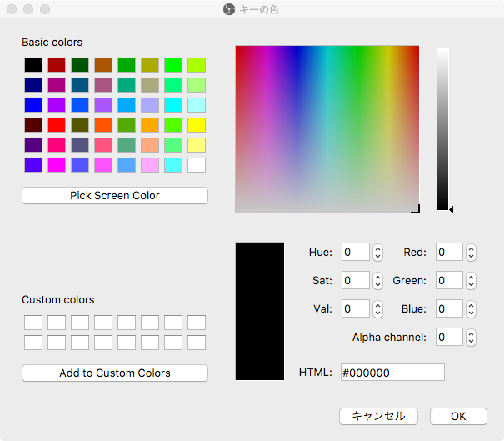Select the orange swatch in fourth row
The width and height of the screenshot is (504, 441).
pyautogui.click(x=150, y=125)
